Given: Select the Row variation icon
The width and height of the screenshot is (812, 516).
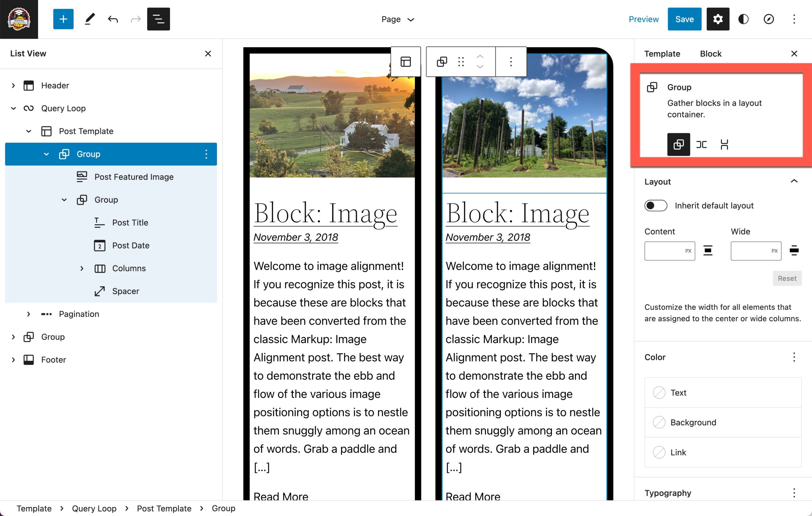Looking at the screenshot, I should coord(701,144).
